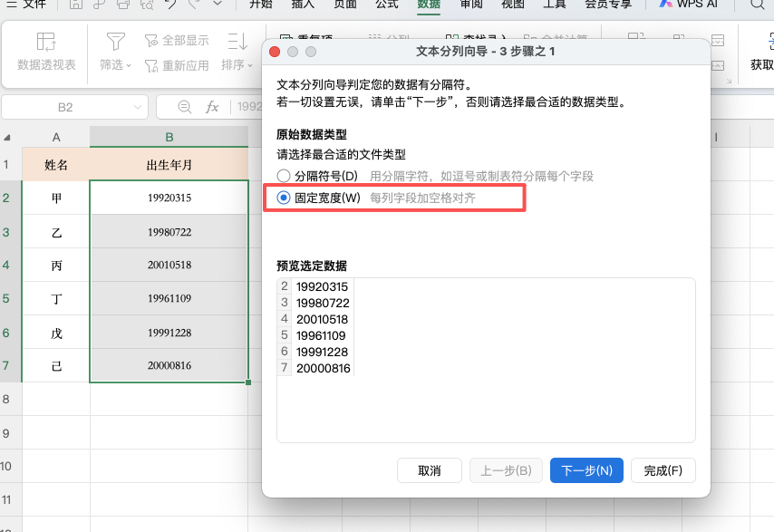Click 重新应用 reapply filter button

click(177, 65)
